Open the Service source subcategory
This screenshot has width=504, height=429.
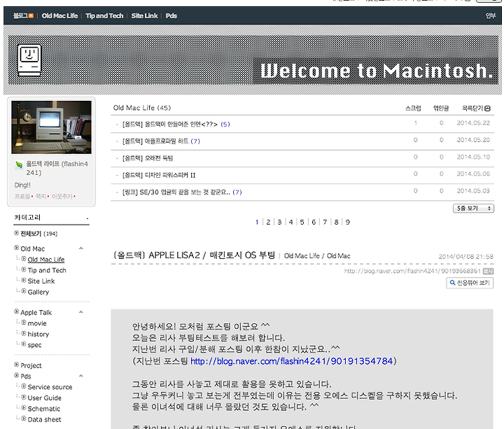click(x=50, y=387)
